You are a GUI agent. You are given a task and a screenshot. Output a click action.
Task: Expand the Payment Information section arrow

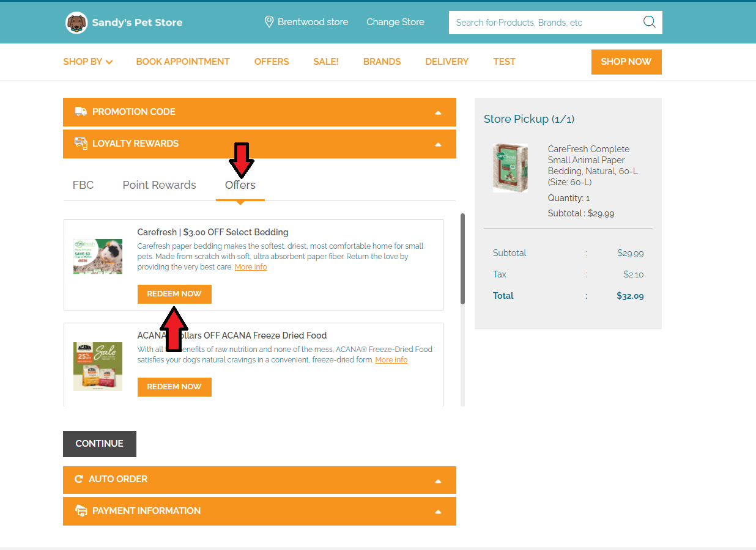coord(437,512)
